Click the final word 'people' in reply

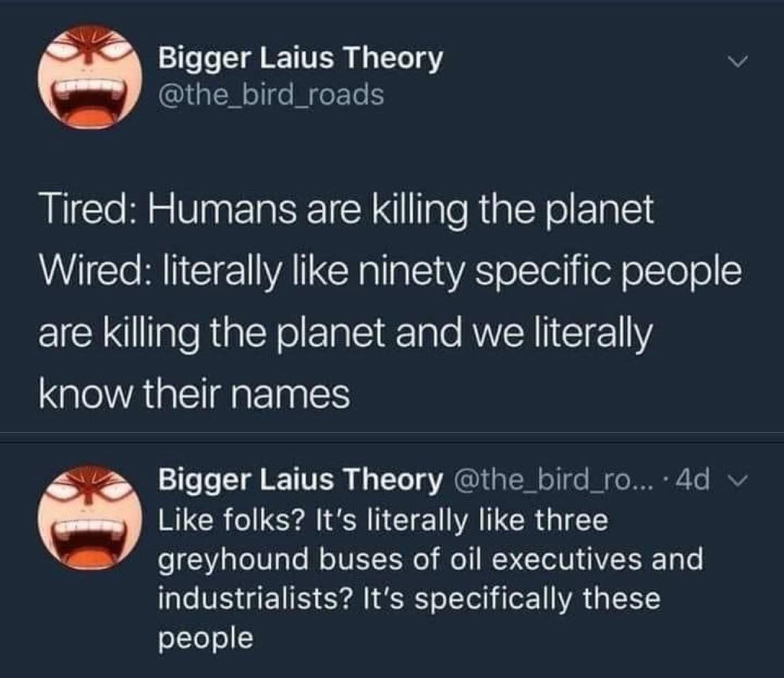tap(205, 639)
